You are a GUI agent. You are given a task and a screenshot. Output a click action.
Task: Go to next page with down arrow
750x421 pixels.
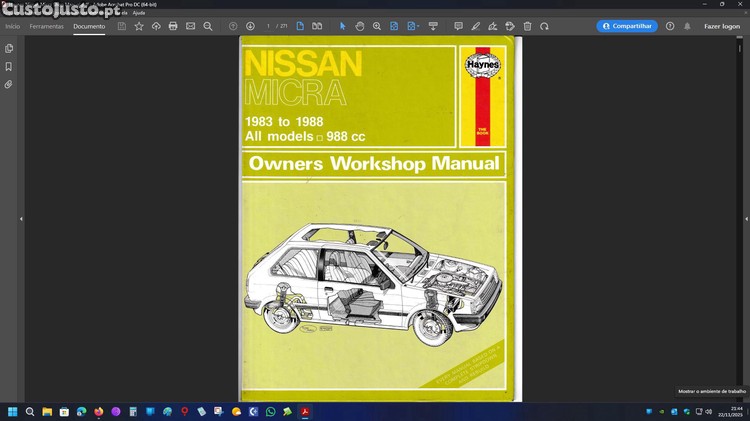250,26
